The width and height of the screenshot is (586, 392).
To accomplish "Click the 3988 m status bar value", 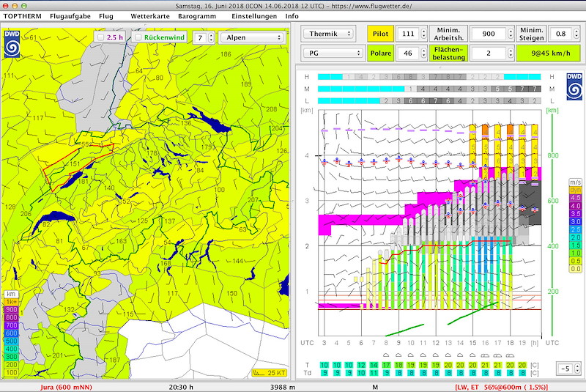I will 283,387.
